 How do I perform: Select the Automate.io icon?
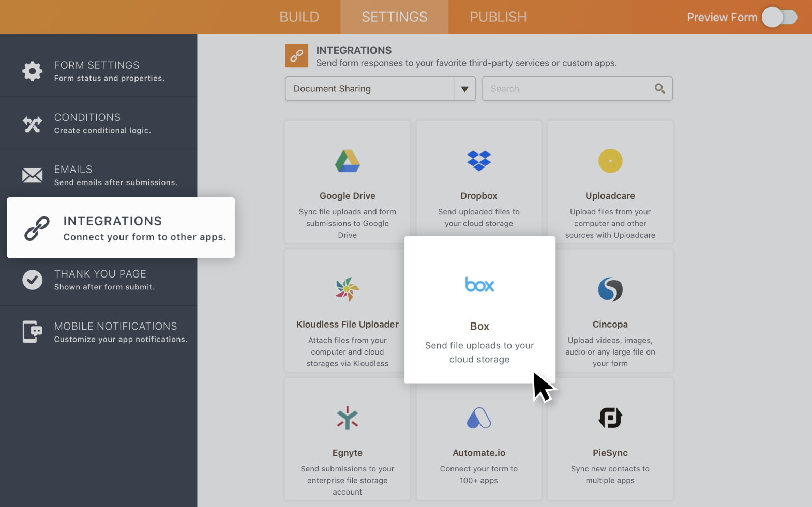[x=479, y=418]
